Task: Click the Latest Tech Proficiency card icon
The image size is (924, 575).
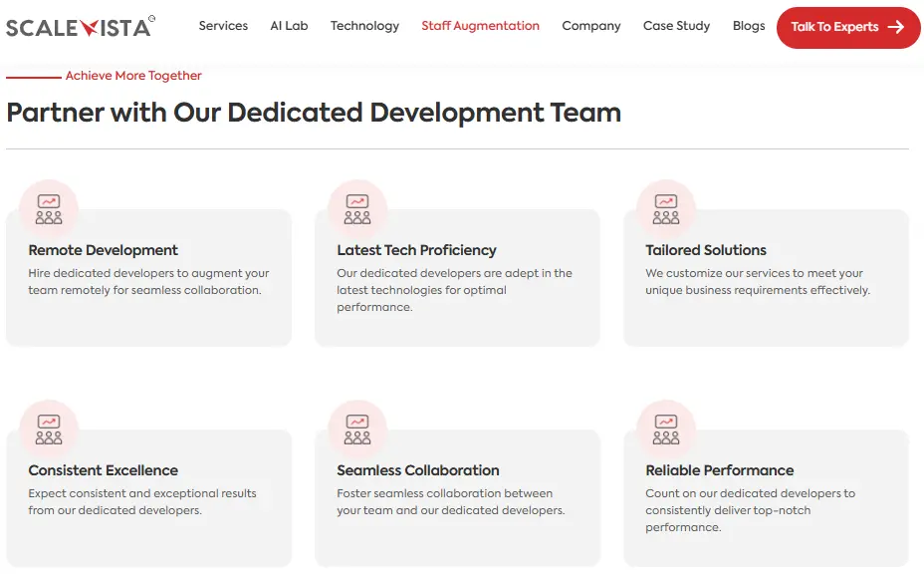Action: click(357, 209)
